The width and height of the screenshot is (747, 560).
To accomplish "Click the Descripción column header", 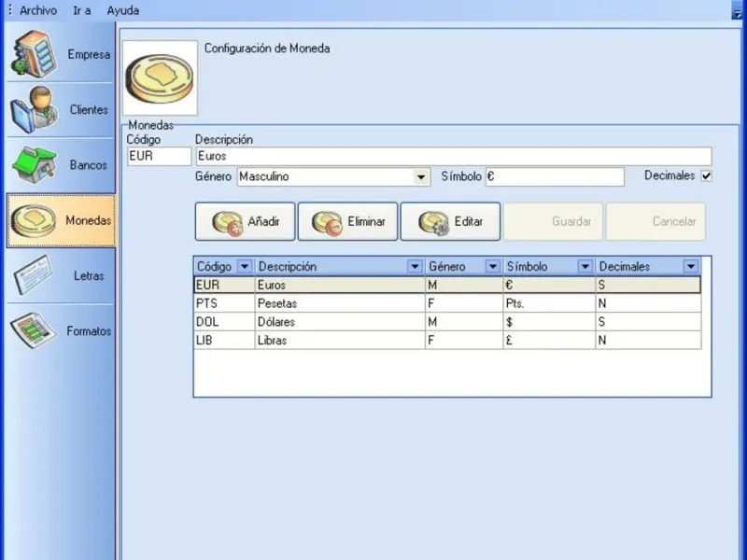I will [340, 266].
